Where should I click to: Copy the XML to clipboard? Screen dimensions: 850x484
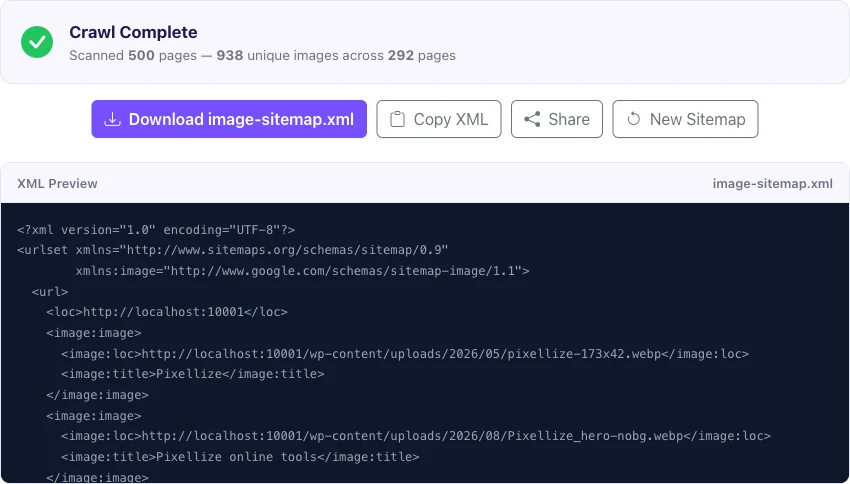pyautogui.click(x=439, y=119)
